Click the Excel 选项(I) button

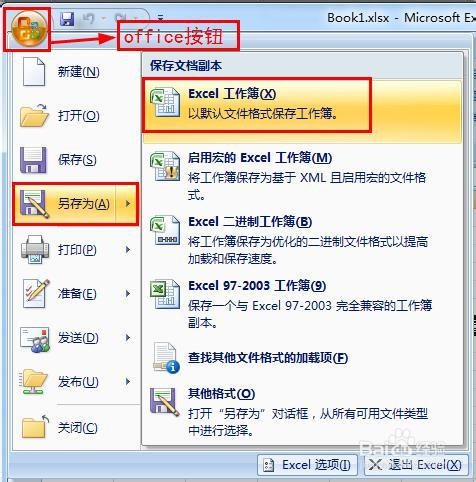pyautogui.click(x=307, y=465)
